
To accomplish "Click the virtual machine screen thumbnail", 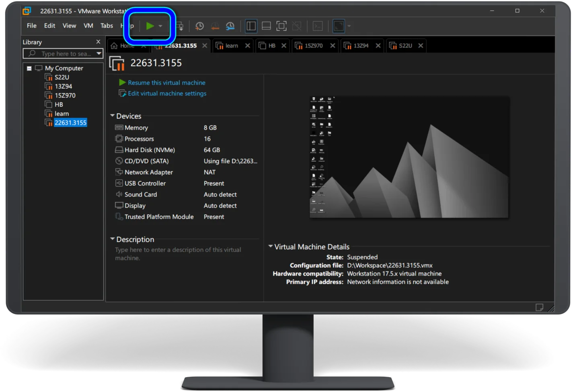I will tap(409, 157).
